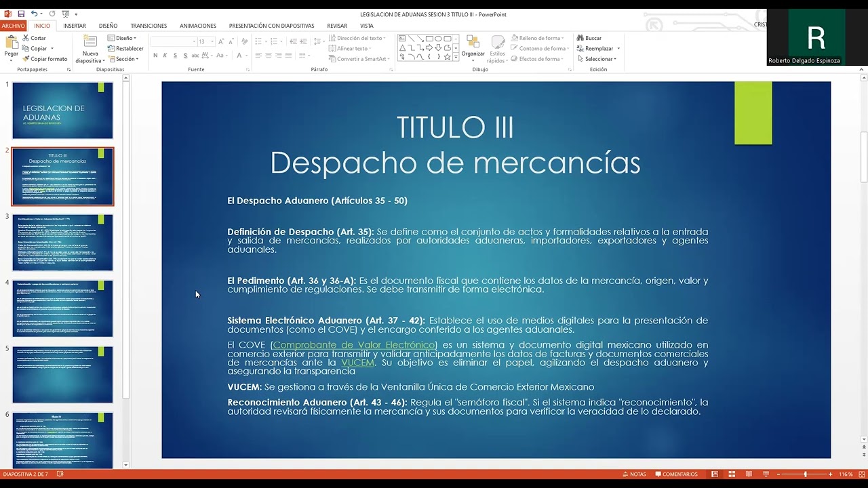Screen dimensions: 868x488
Task: Click Convertir a SmartArt
Action: point(358,59)
